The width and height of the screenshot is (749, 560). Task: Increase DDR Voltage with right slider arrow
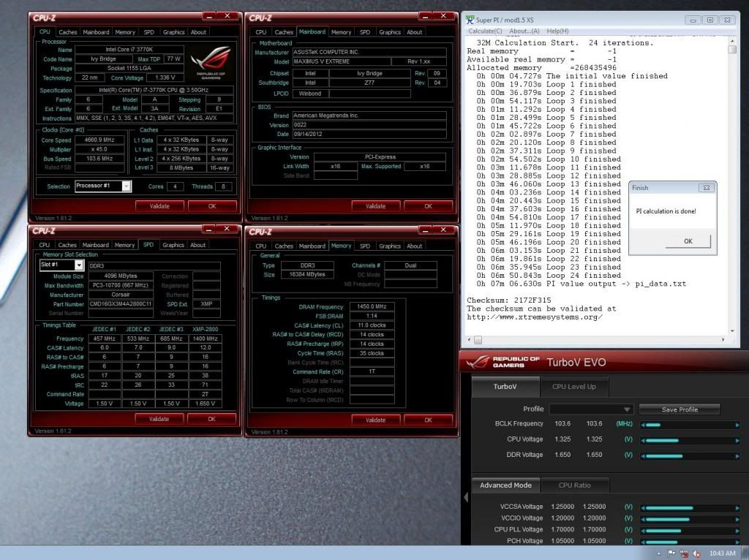(737, 456)
